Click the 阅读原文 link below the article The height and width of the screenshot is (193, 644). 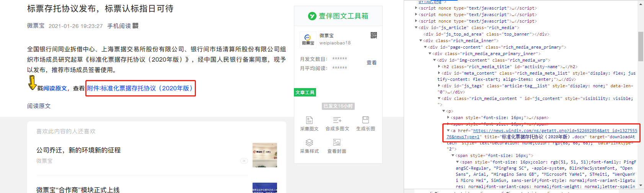click(x=39, y=106)
